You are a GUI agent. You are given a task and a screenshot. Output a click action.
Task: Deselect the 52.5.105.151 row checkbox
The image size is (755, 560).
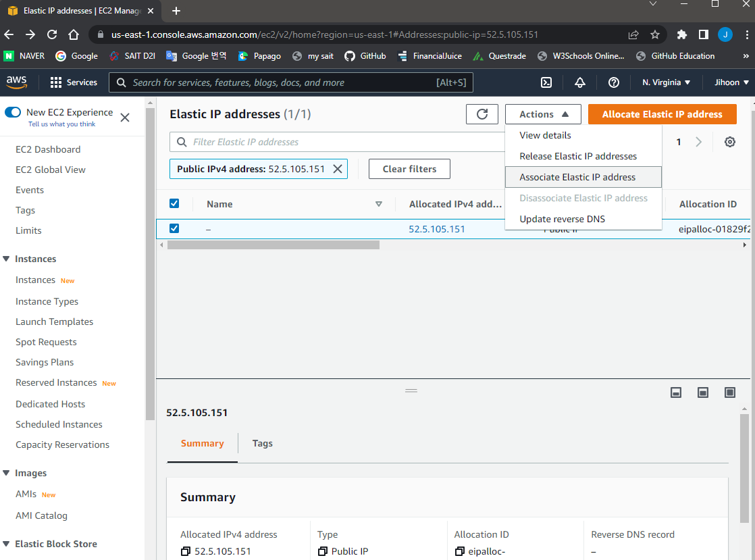(x=174, y=228)
